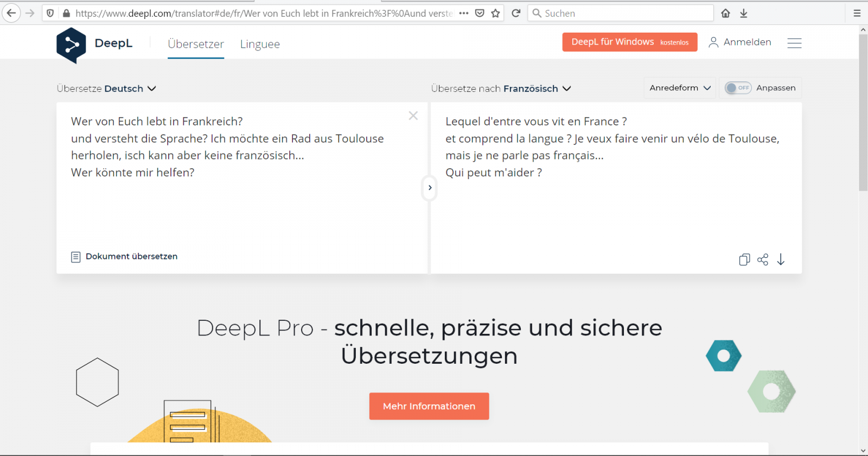Click the DeepL für Windows button
This screenshot has height=456, width=868.
[629, 42]
